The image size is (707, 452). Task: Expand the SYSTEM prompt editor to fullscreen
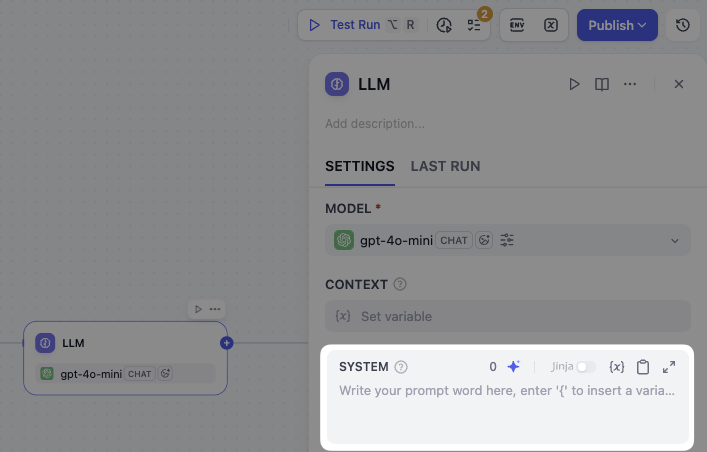tap(669, 367)
